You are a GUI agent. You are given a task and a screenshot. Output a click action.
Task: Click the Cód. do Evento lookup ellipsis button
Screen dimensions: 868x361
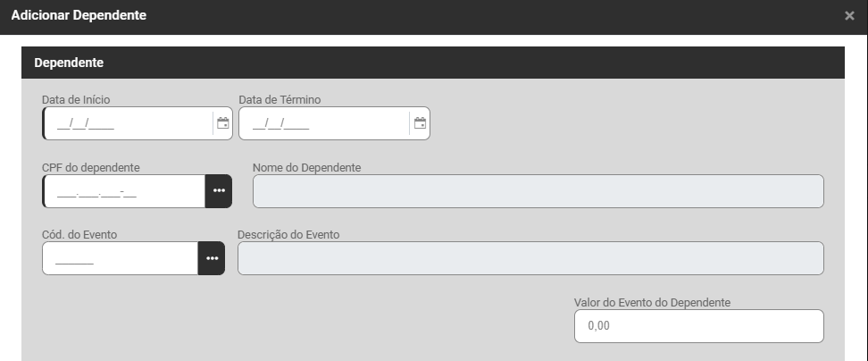coord(212,258)
